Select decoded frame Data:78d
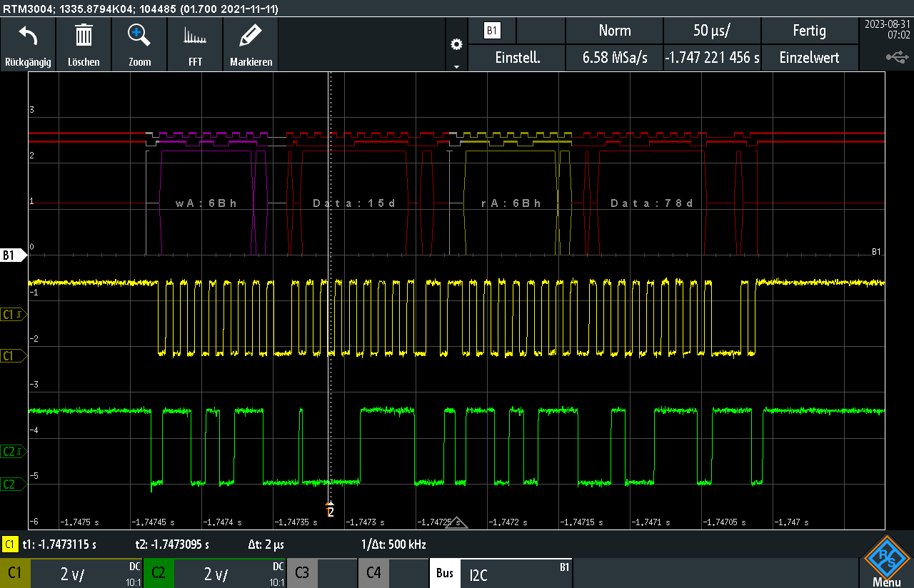914x588 pixels. 652,203
